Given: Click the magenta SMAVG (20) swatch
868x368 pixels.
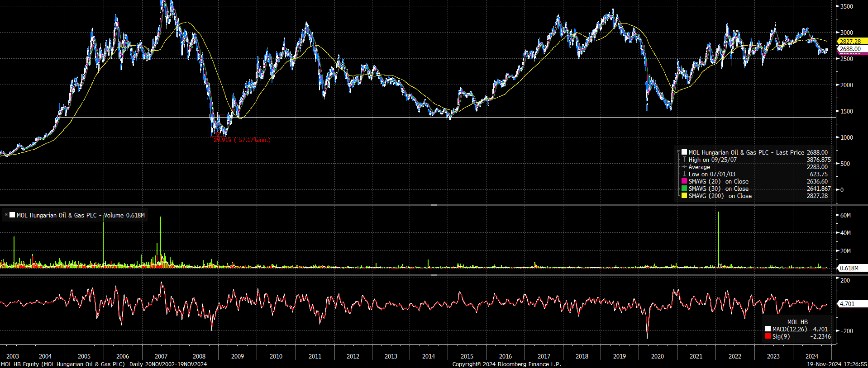Looking at the screenshot, I should pos(684,181).
